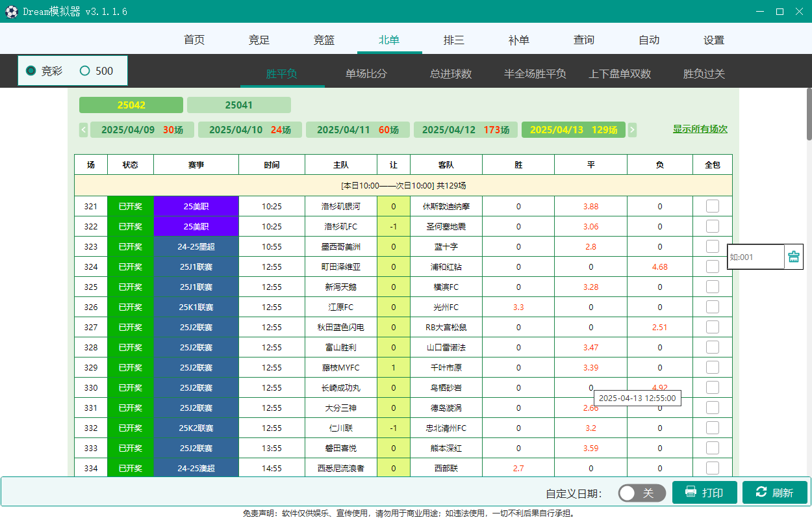Click the clear basket icon beside input

coord(793,257)
